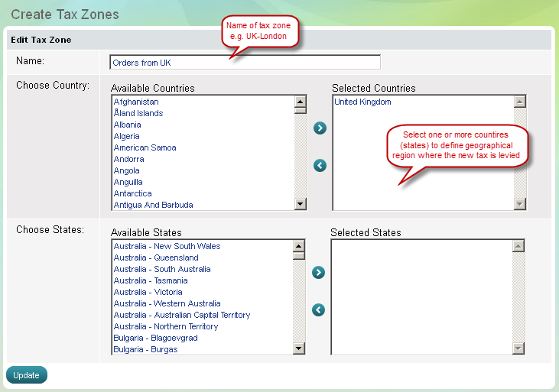The image size is (559, 392).
Task: Select Bulgaria - Burgas in Available States
Action: [145, 349]
